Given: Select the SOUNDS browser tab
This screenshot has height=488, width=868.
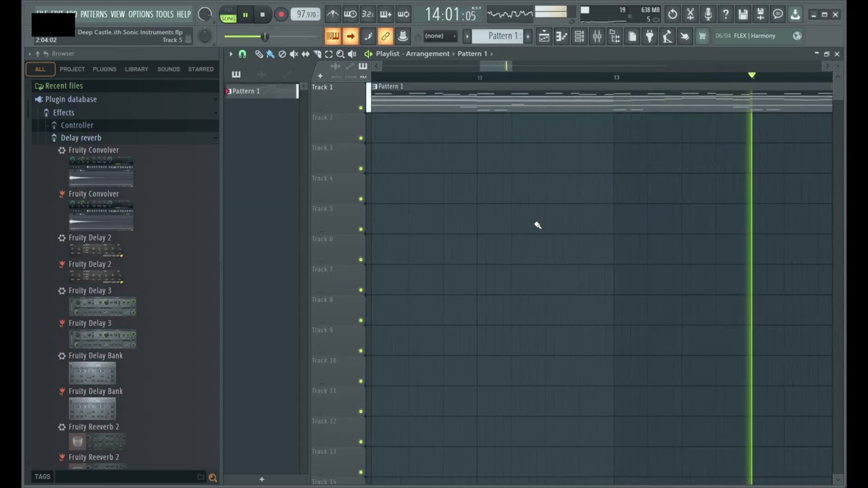Looking at the screenshot, I should pos(169,69).
